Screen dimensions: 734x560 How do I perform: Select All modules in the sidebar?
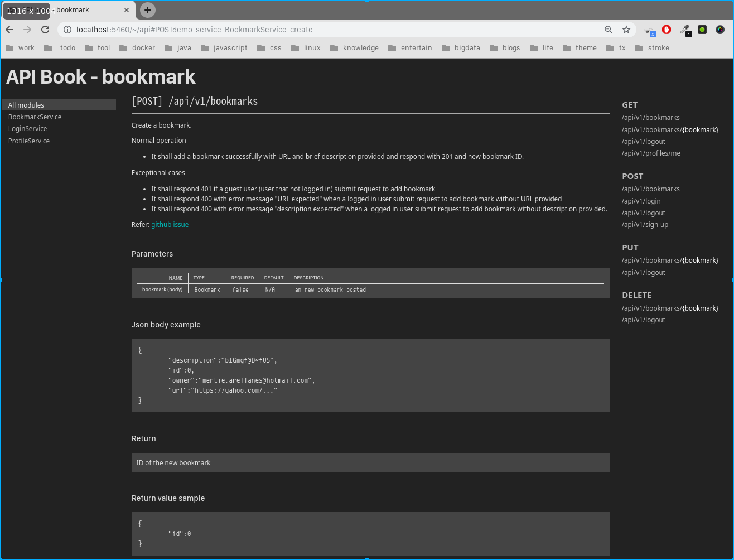click(x=59, y=105)
